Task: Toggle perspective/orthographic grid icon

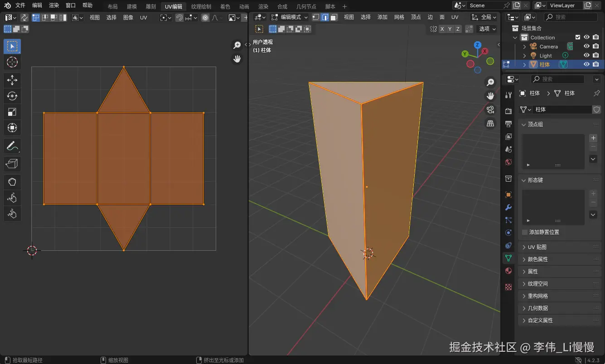Action: (490, 123)
